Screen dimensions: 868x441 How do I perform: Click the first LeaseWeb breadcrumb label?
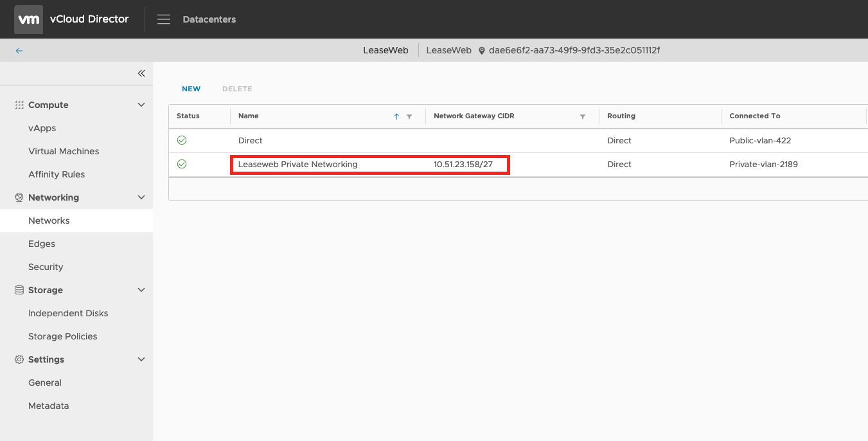[x=385, y=50]
